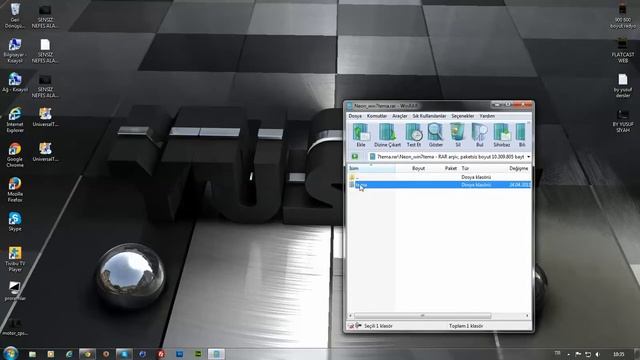Click the Sil trash icon in WinRAR

[458, 135]
